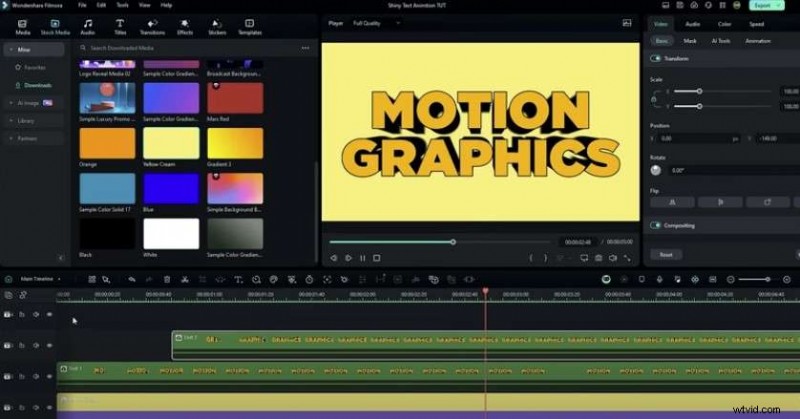Switch to the Color properties tab

click(724, 24)
